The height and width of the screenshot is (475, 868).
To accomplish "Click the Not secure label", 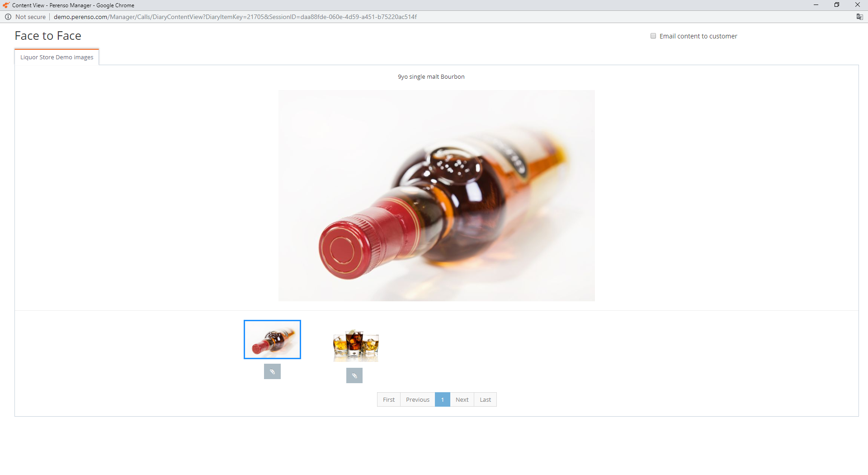I will 31,17.
